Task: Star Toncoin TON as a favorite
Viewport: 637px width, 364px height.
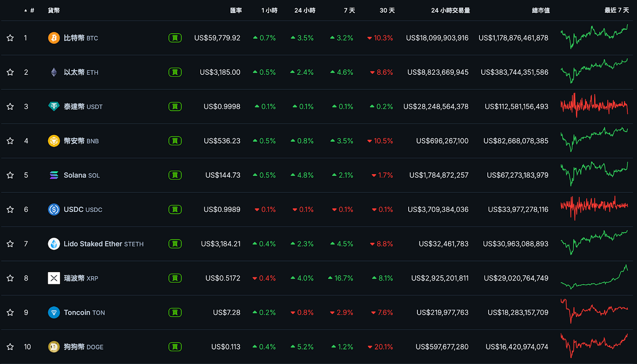Action: 10,312
